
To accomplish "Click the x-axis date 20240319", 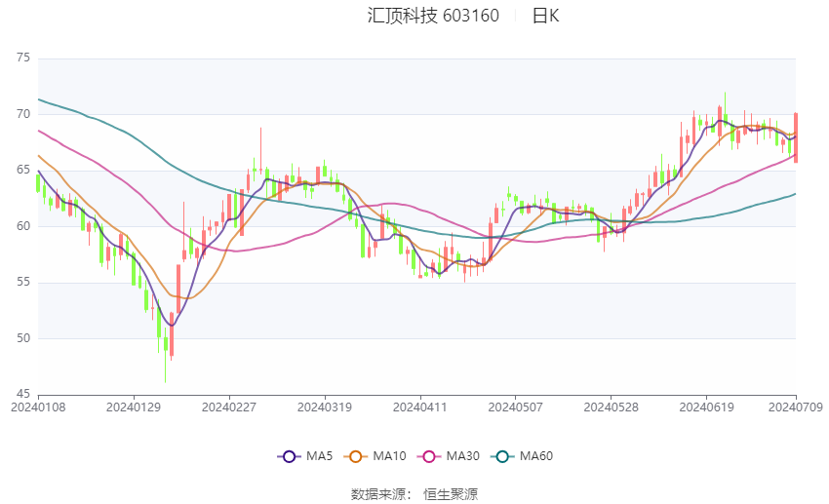I will coord(325,407).
